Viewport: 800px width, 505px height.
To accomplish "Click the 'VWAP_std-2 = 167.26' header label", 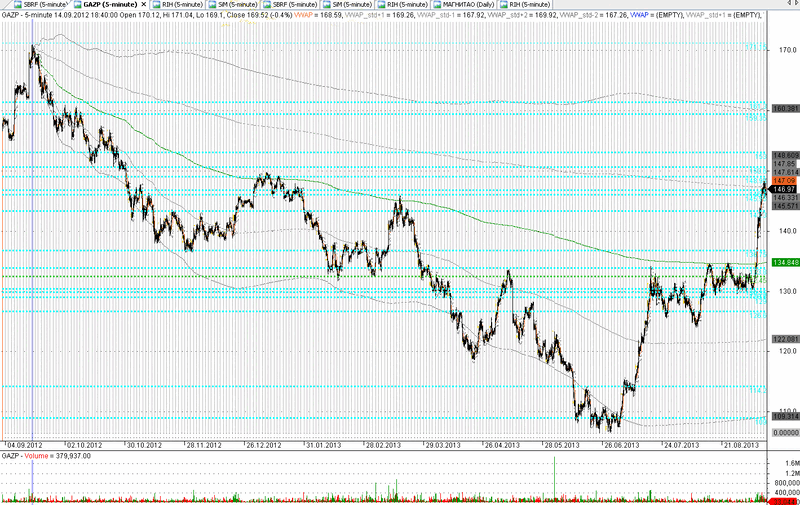I will (594, 15).
